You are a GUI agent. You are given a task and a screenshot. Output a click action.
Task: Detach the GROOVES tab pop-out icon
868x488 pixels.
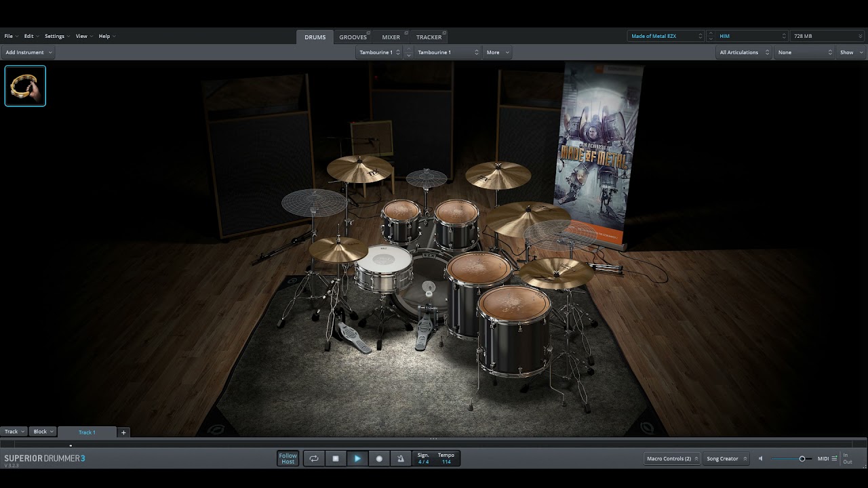pos(368,33)
